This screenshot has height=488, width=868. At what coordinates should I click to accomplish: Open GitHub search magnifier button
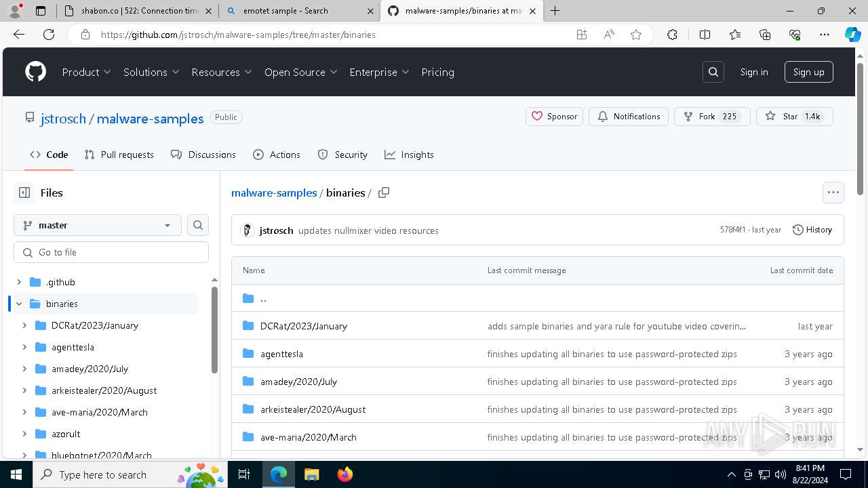(x=713, y=72)
